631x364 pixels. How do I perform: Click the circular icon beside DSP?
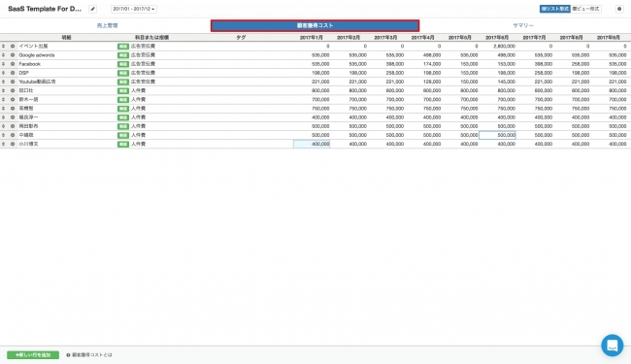click(13, 73)
